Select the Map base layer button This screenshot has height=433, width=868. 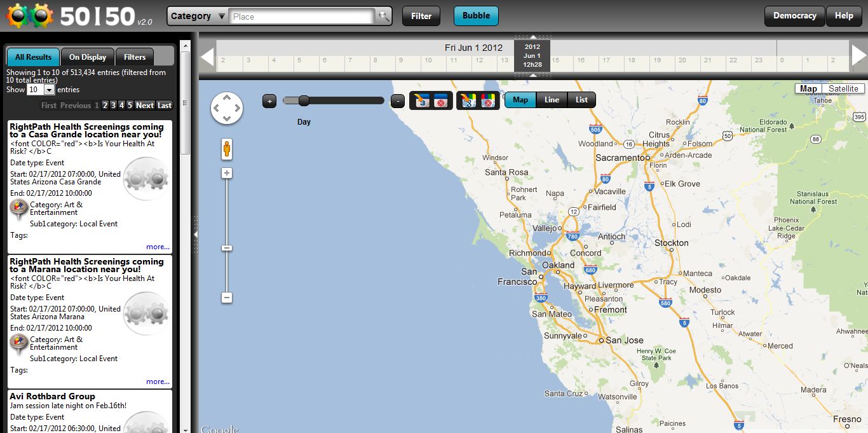pos(808,88)
